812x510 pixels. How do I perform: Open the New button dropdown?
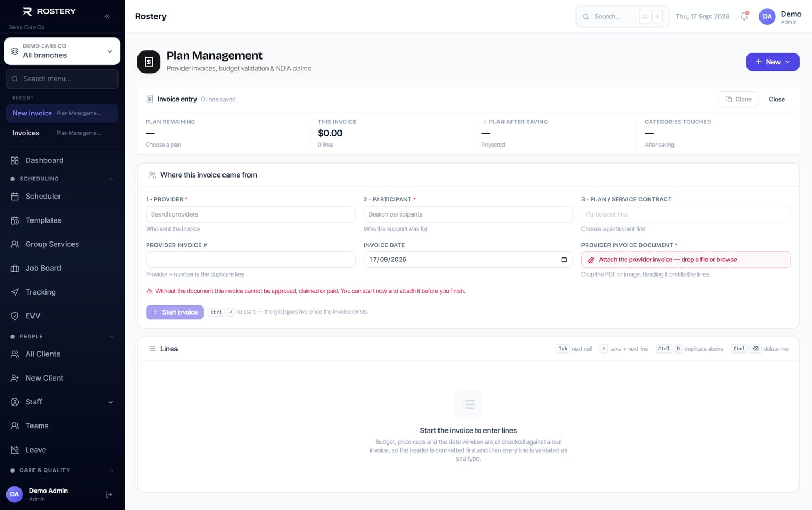tap(772, 62)
